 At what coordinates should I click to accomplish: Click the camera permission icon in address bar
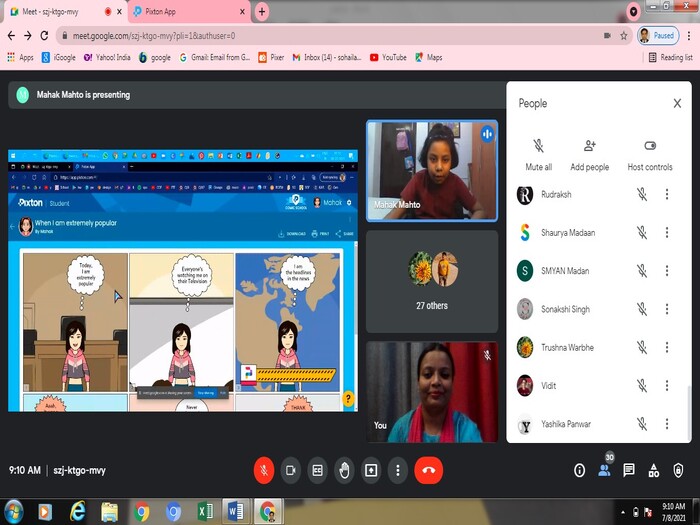coord(607,36)
